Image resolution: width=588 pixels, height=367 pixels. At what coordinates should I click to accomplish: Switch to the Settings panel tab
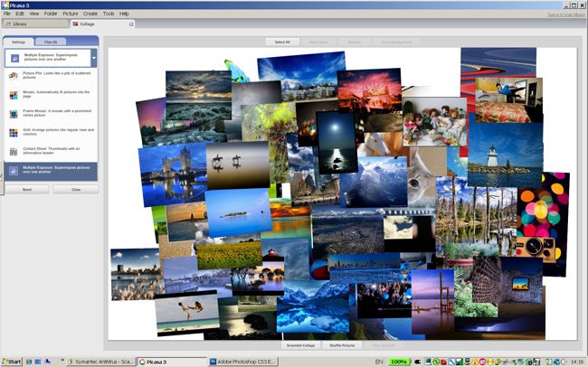click(18, 42)
